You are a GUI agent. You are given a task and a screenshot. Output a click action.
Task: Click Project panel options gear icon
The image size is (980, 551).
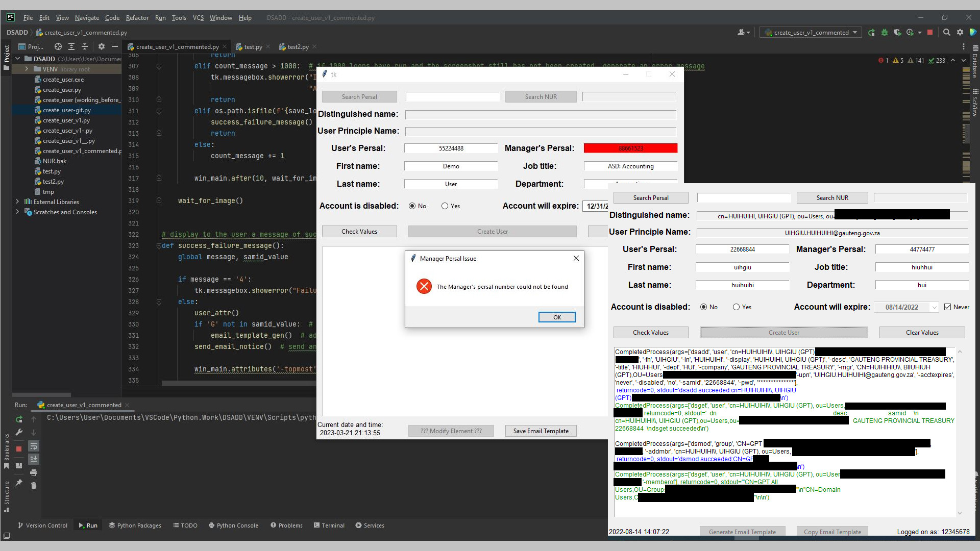[x=101, y=46]
